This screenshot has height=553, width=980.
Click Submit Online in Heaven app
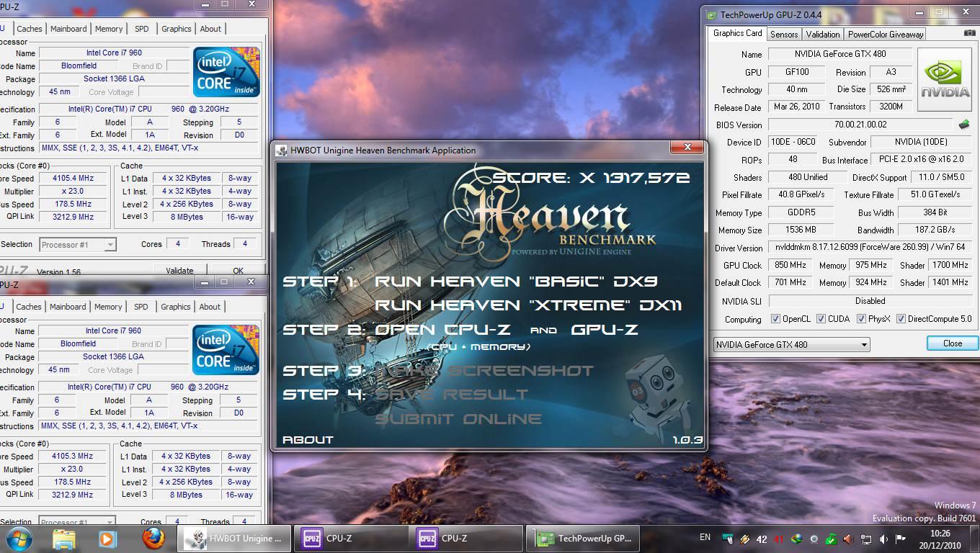[458, 418]
